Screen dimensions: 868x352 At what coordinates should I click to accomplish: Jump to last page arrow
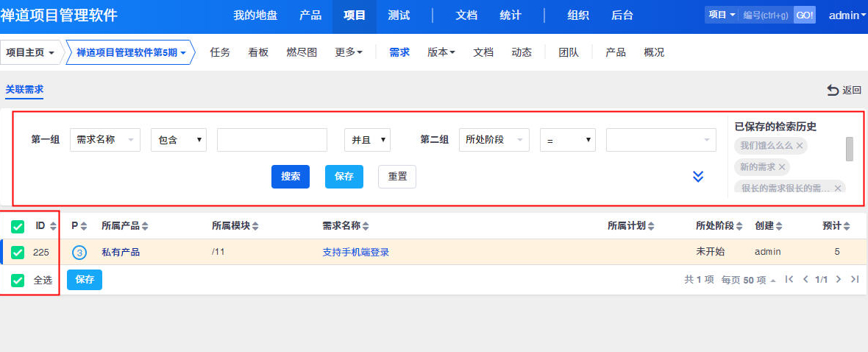click(x=855, y=280)
